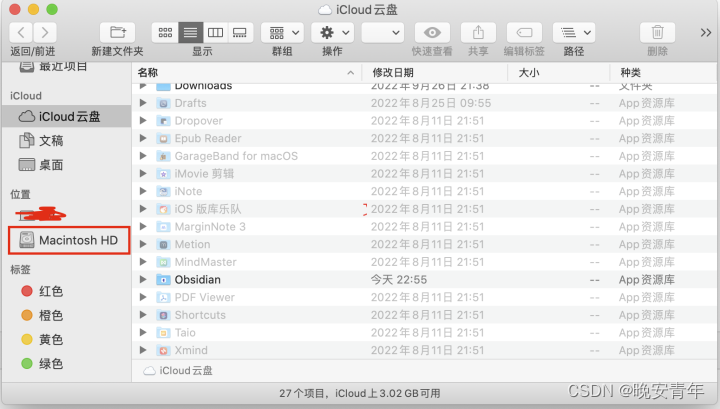The image size is (720, 409).
Task: Click iCloud 云盘 in the path bar
Action: pos(178,370)
